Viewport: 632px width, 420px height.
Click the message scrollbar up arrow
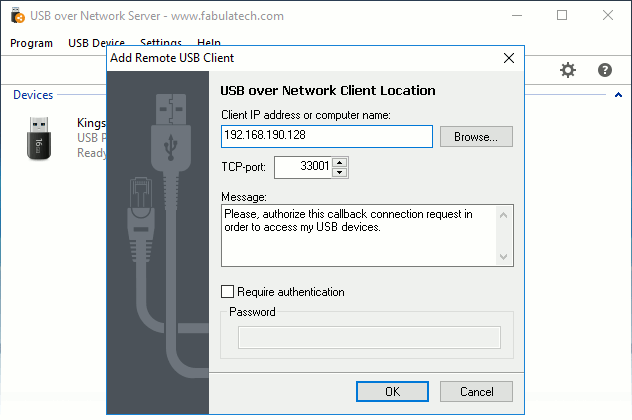(503, 215)
